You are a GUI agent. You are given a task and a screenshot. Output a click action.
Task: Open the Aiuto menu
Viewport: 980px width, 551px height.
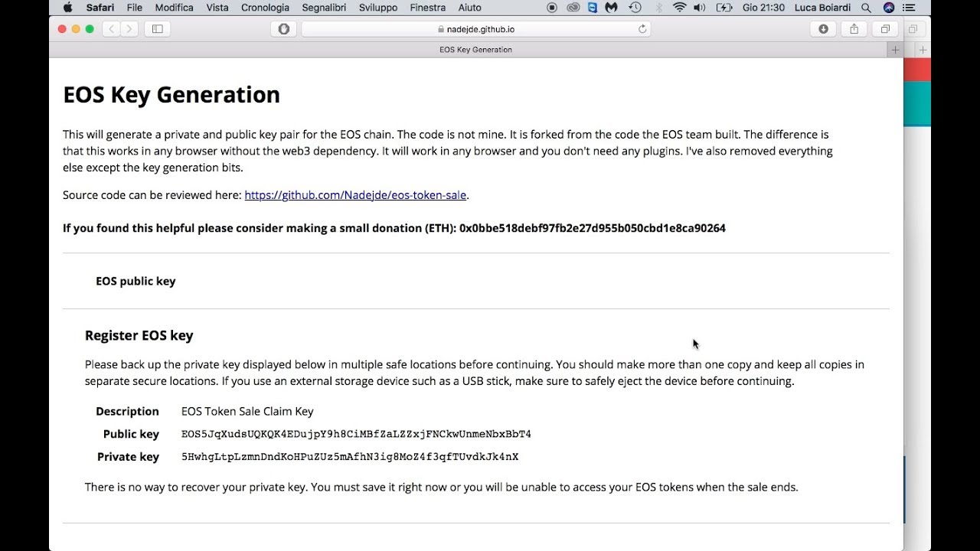point(469,8)
